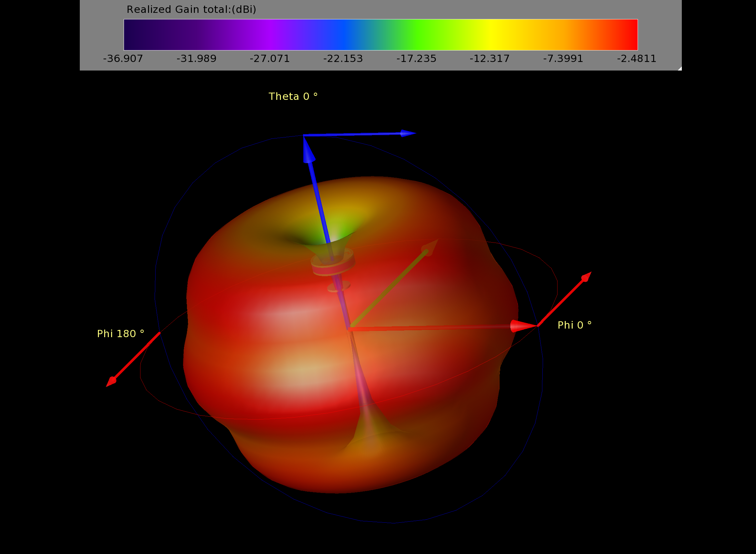Click the horizontal blue arrow tip at top
The image size is (756, 554).
point(408,133)
